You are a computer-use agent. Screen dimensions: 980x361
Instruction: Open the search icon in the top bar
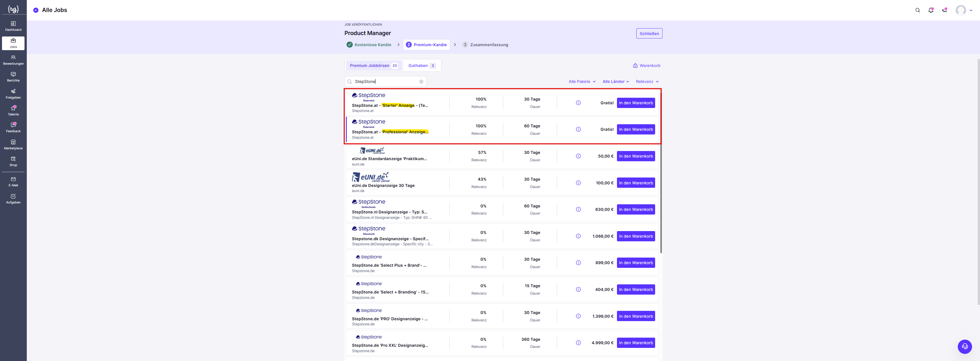[918, 10]
